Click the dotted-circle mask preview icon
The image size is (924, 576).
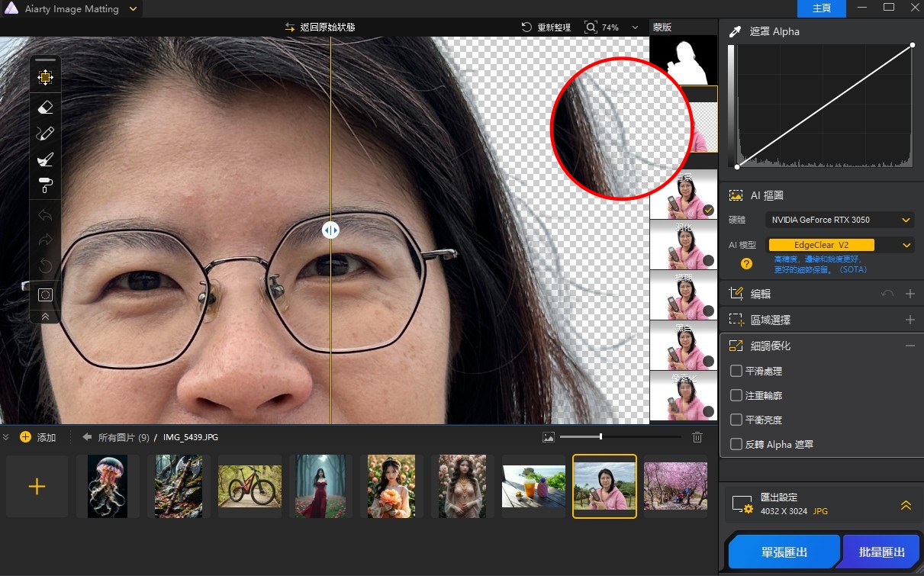45,294
